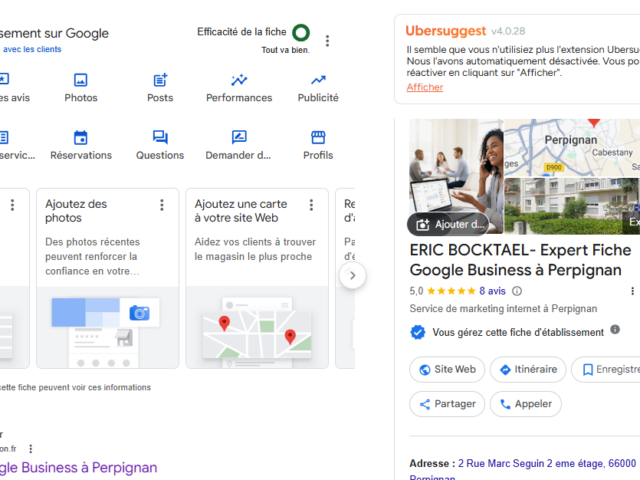Open the Performances chart icon
This screenshot has width=640, height=480.
pos(239,81)
